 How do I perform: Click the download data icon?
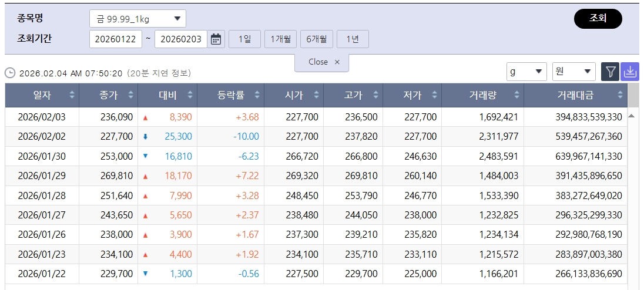[x=630, y=72]
